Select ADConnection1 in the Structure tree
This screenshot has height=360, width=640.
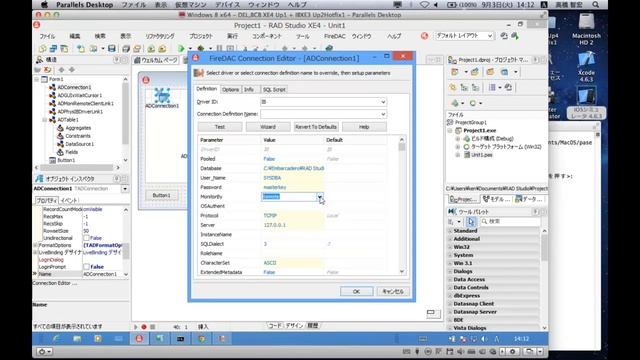tap(74, 87)
